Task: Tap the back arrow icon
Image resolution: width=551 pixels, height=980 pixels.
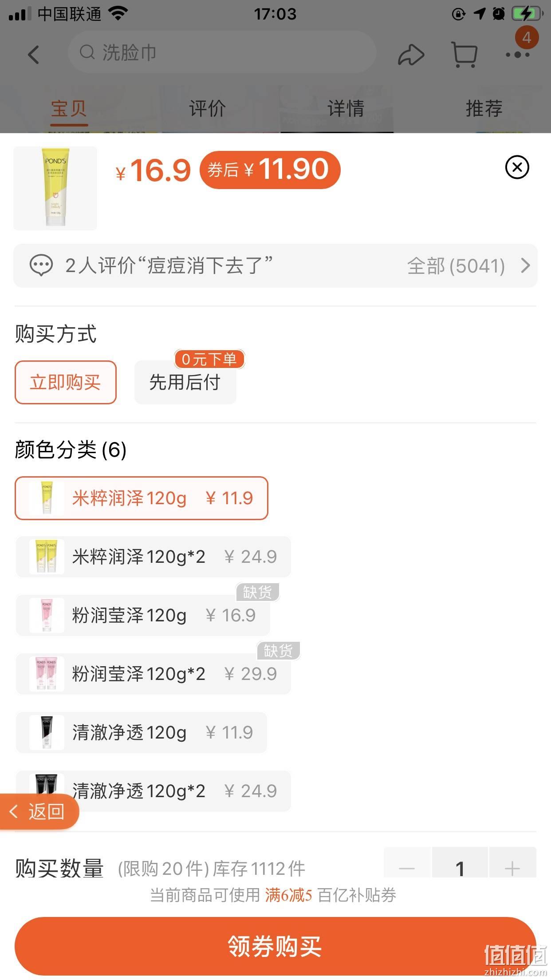Action: pyautogui.click(x=34, y=54)
